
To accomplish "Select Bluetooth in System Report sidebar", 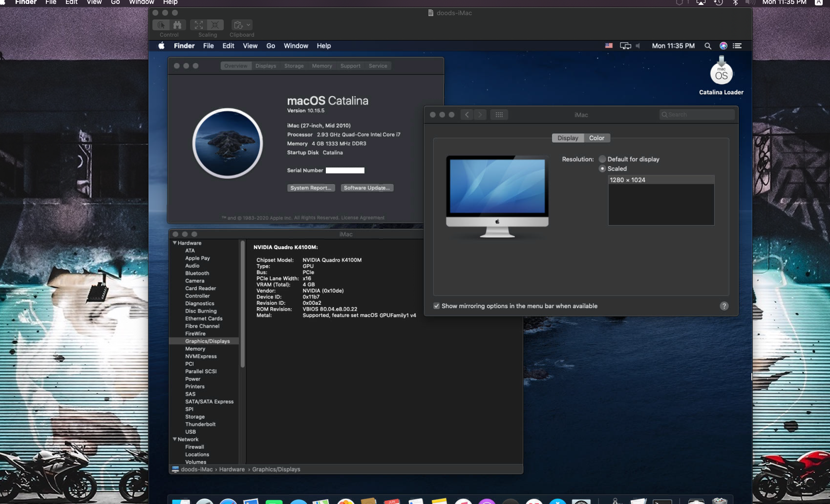I will (x=197, y=273).
